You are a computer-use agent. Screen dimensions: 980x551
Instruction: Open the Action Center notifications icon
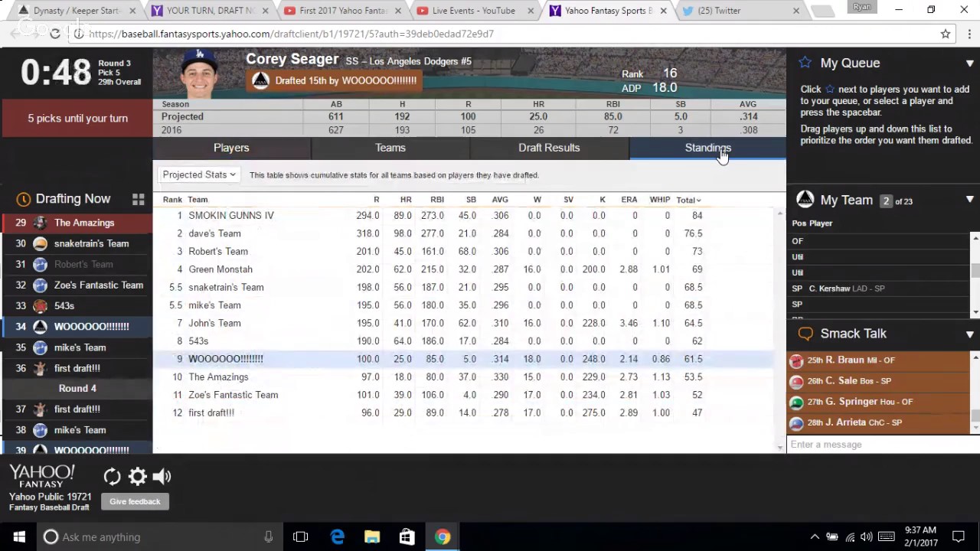click(x=958, y=536)
